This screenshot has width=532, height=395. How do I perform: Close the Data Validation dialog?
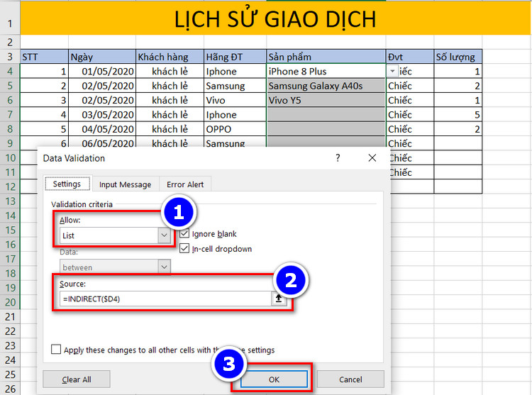[372, 157]
